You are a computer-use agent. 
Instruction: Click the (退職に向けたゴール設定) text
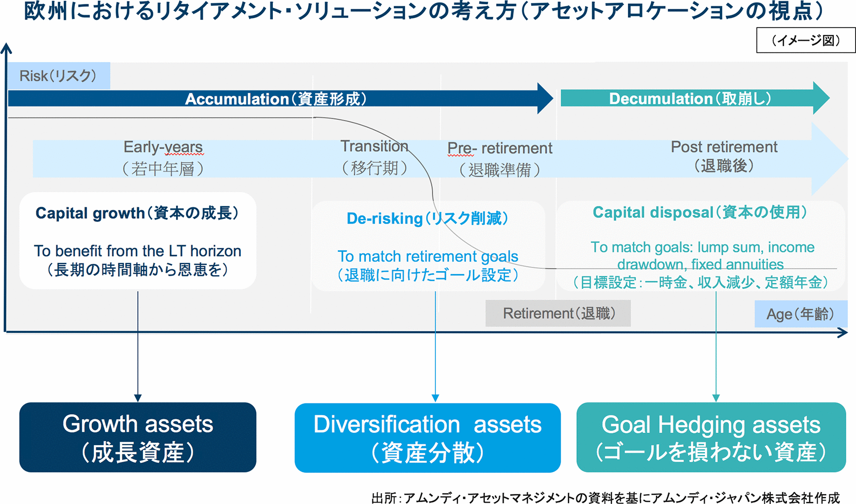click(x=428, y=275)
